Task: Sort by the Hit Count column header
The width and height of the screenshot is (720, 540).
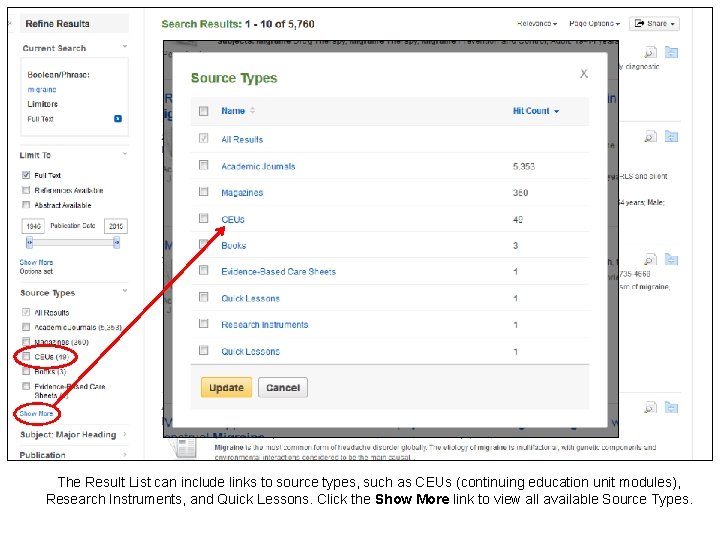Action: click(535, 111)
